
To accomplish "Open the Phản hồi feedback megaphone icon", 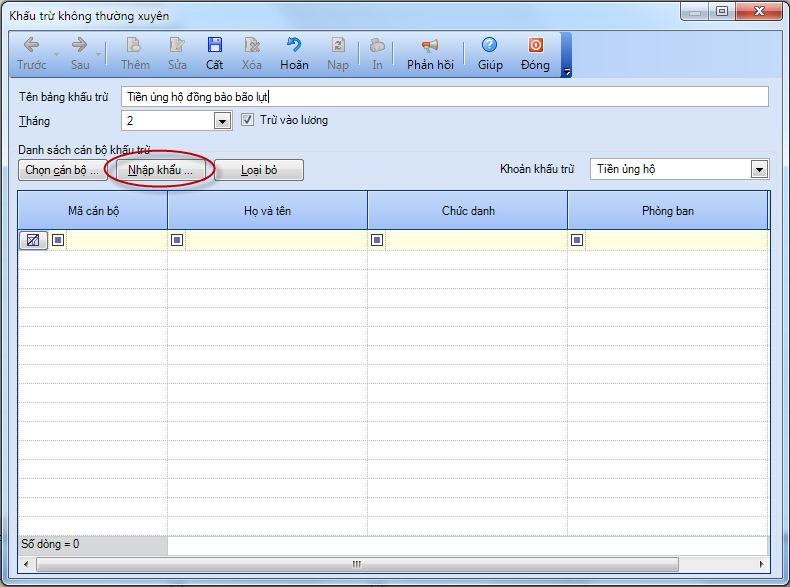I will [x=430, y=46].
